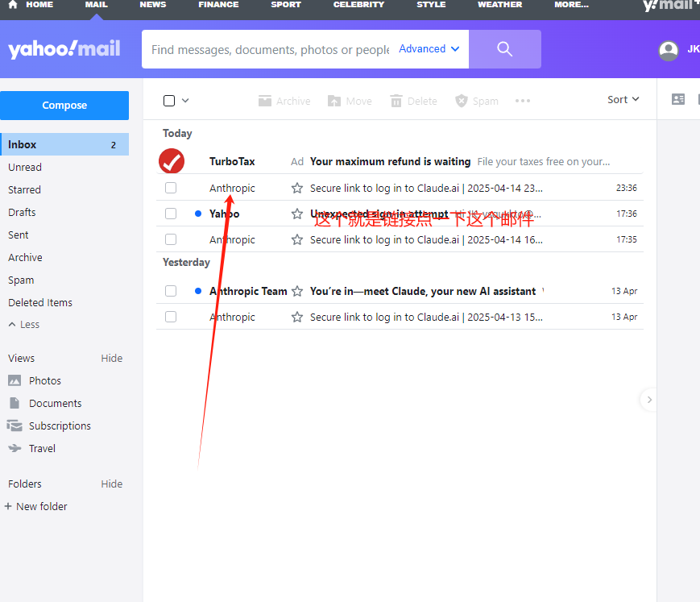Star the Yahoo unexpected sign-in email

point(297,214)
